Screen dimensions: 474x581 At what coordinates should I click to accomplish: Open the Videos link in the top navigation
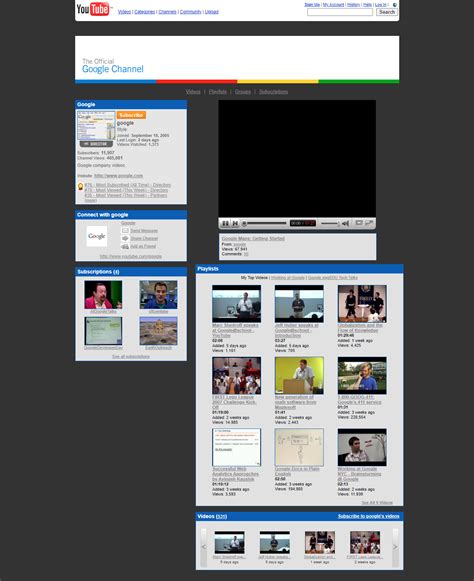coord(124,12)
